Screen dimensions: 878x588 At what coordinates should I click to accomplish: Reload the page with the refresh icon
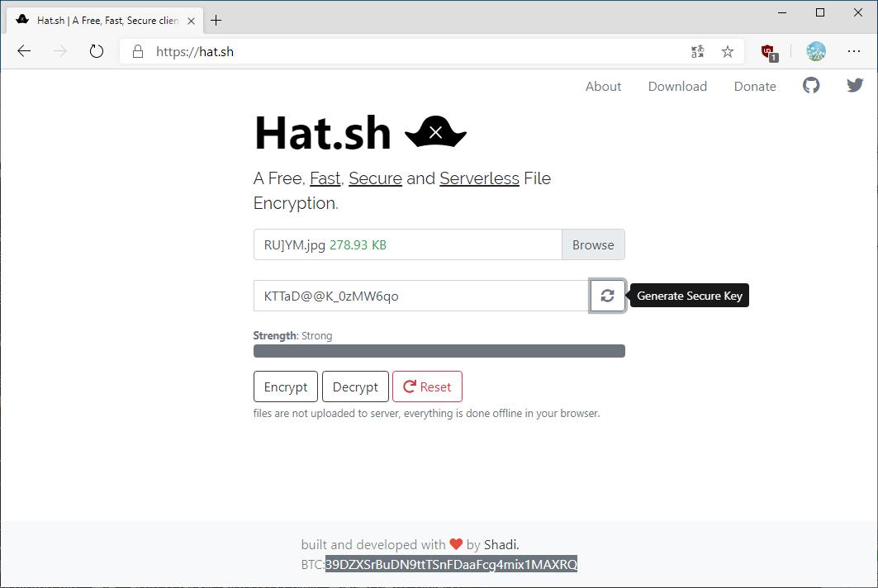[x=97, y=51]
